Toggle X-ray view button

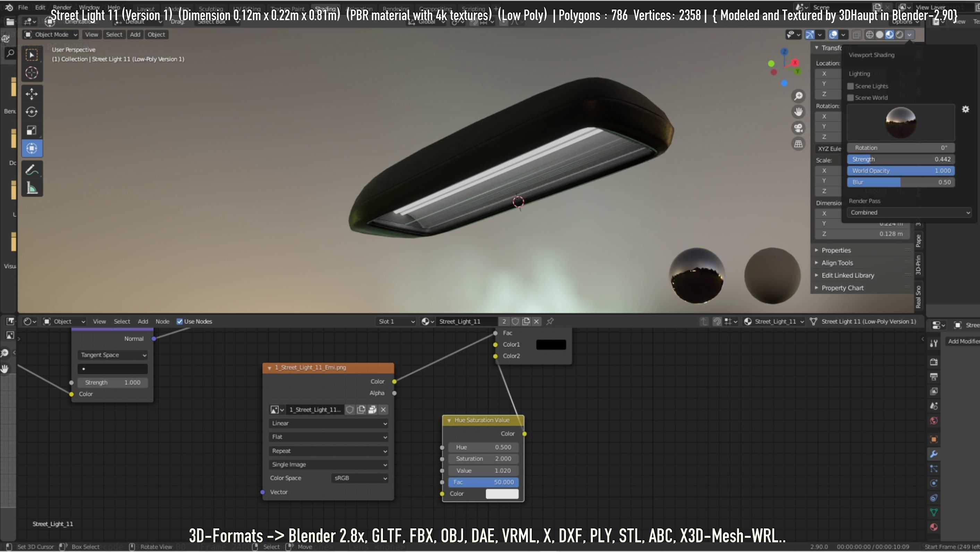click(x=856, y=35)
